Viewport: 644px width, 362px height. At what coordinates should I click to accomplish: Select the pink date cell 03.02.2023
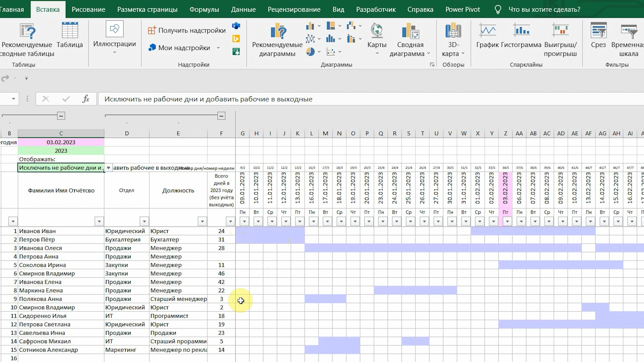tap(61, 142)
